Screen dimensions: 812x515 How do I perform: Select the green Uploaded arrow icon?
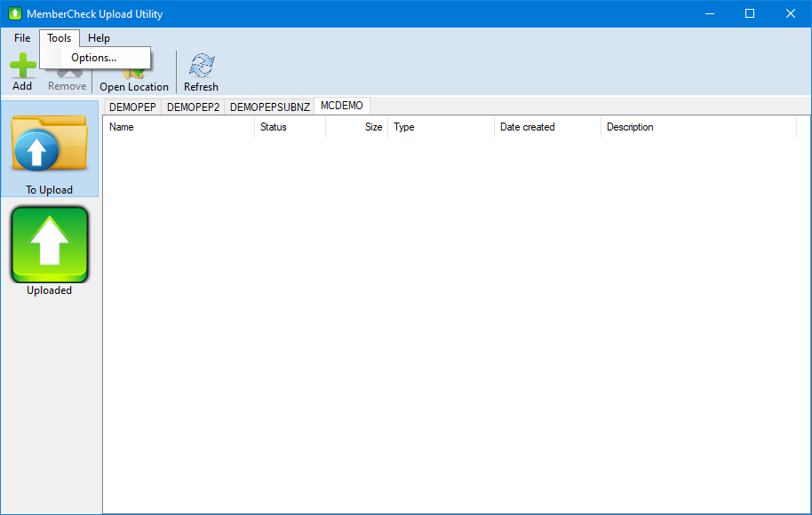pyautogui.click(x=50, y=244)
